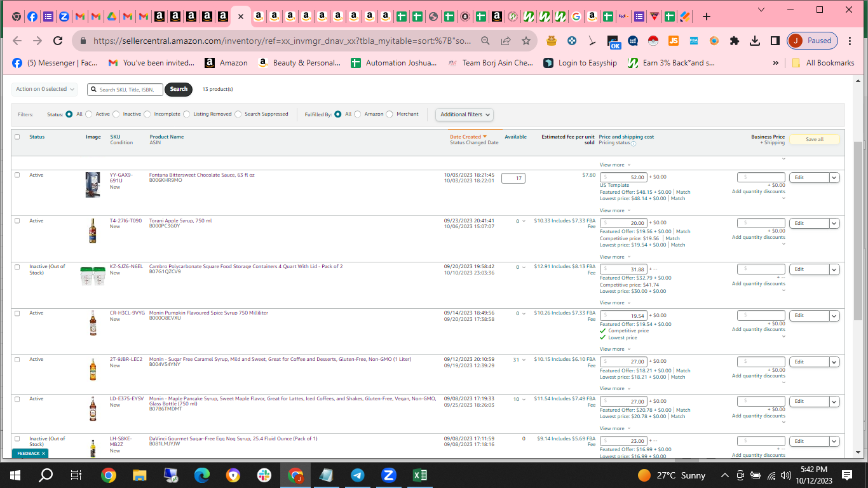Bookmark this page with the star icon
The width and height of the screenshot is (868, 488).
click(x=526, y=41)
